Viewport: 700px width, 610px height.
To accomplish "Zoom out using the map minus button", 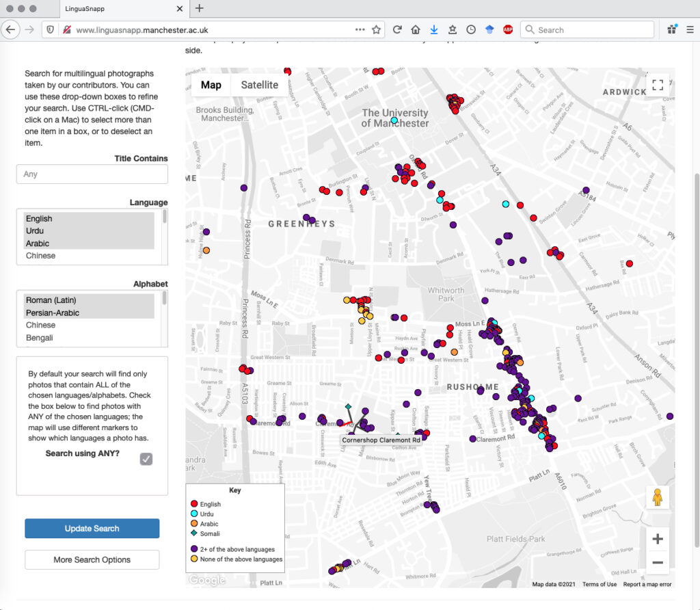I will (658, 563).
